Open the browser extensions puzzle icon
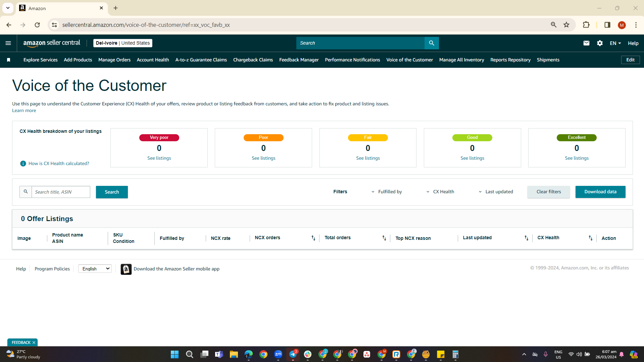 click(x=586, y=25)
